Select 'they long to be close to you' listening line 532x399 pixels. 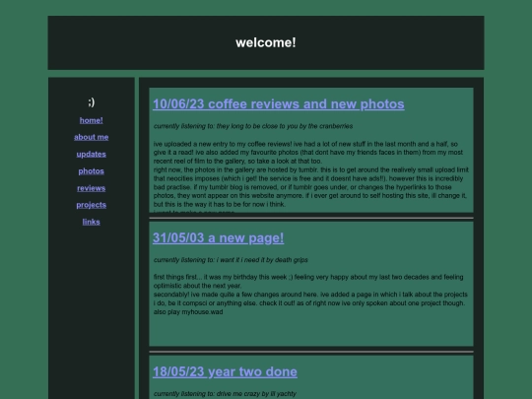click(253, 126)
